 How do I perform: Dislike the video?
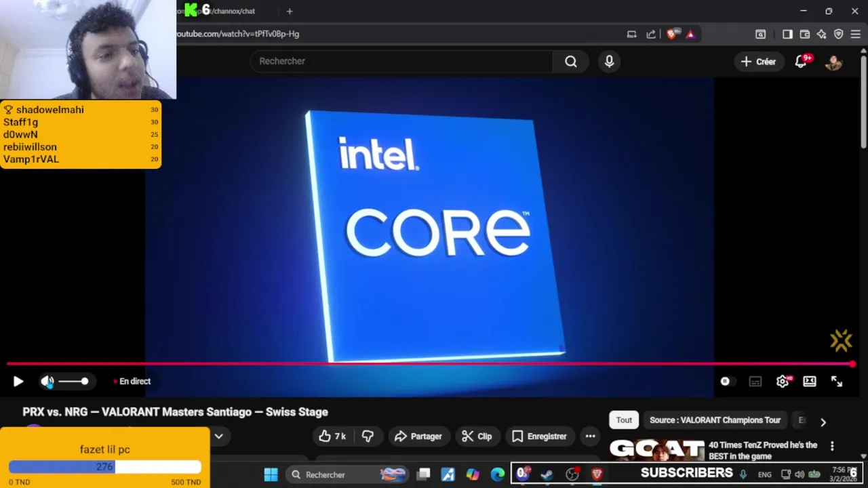pyautogui.click(x=368, y=436)
